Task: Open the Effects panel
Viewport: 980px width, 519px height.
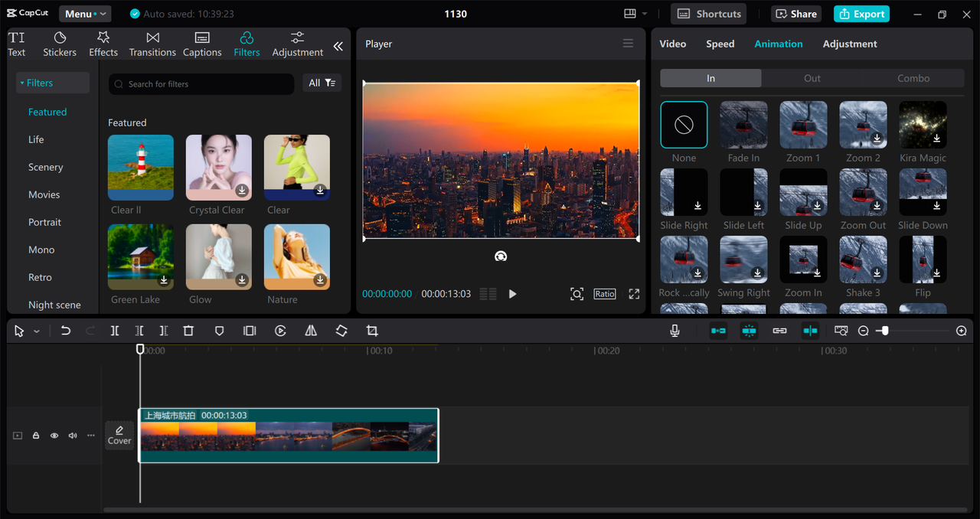Action: point(103,44)
